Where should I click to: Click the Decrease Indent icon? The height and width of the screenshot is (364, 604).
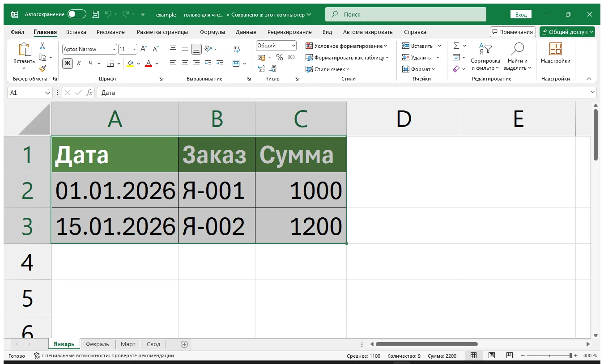click(208, 63)
